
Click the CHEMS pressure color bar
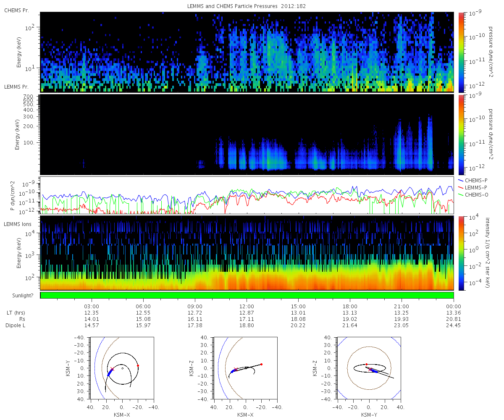coord(462,52)
